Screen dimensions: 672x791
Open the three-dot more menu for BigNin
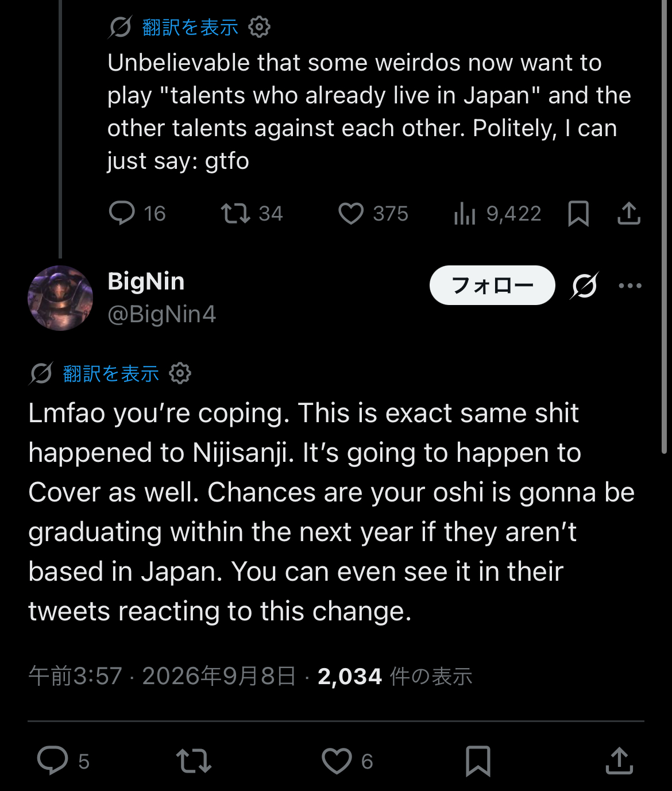coord(630,285)
